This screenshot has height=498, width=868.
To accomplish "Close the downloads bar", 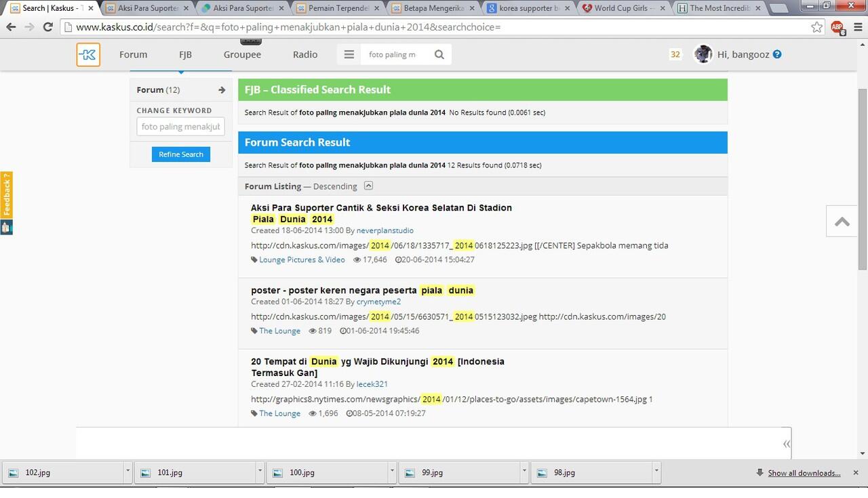I will [856, 473].
